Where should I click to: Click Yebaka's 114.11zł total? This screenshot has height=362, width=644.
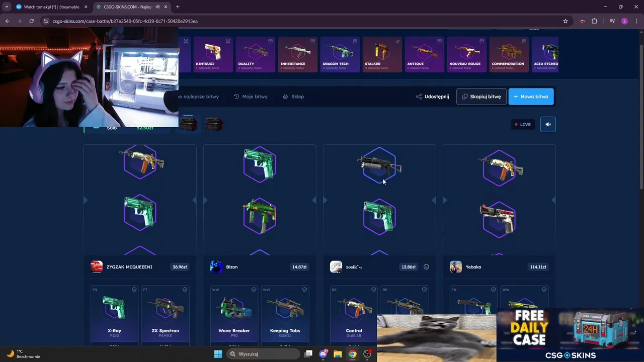(x=538, y=267)
